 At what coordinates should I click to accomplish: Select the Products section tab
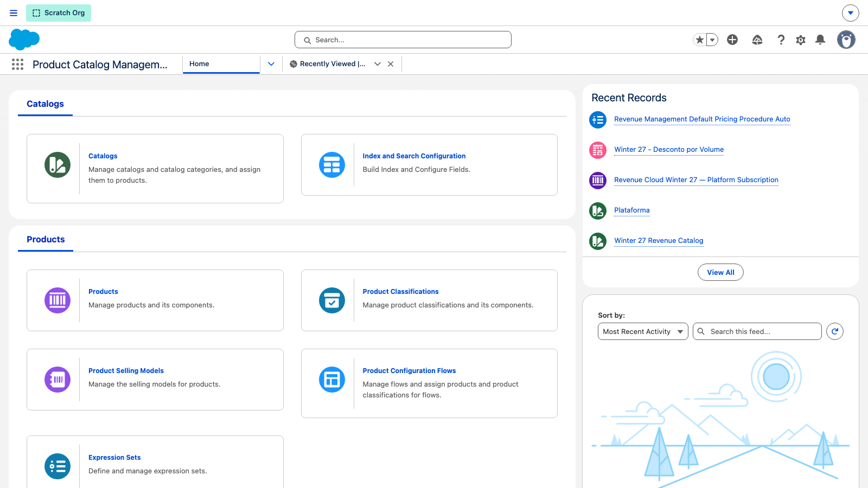point(46,239)
